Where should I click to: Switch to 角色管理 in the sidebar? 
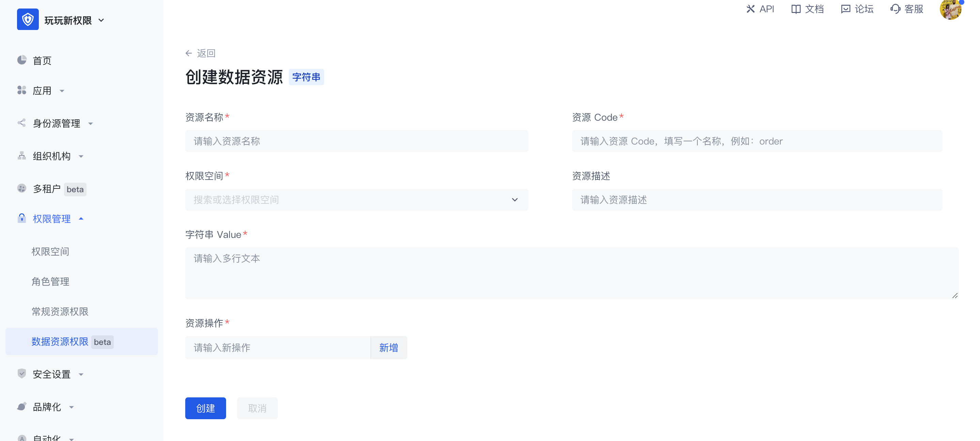click(50, 282)
